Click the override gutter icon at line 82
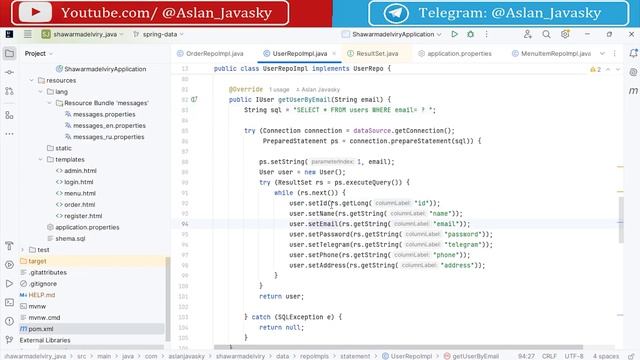The image size is (640, 360). click(194, 99)
